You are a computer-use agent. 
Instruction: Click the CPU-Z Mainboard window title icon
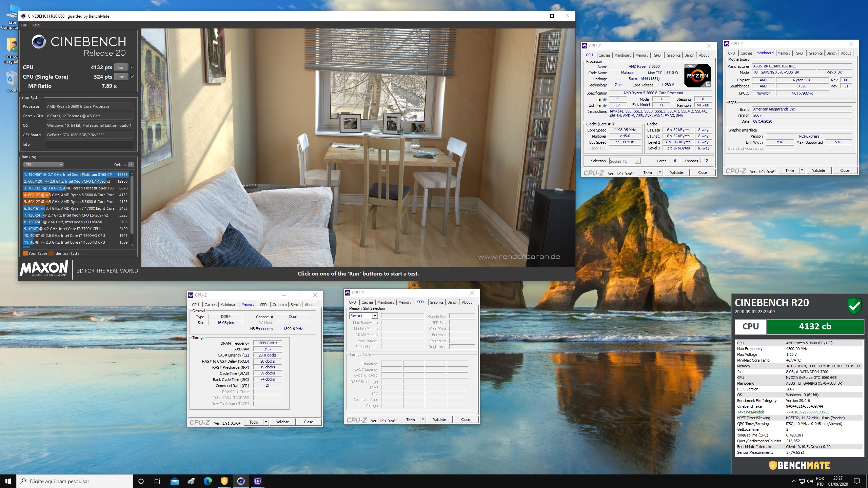tap(727, 44)
